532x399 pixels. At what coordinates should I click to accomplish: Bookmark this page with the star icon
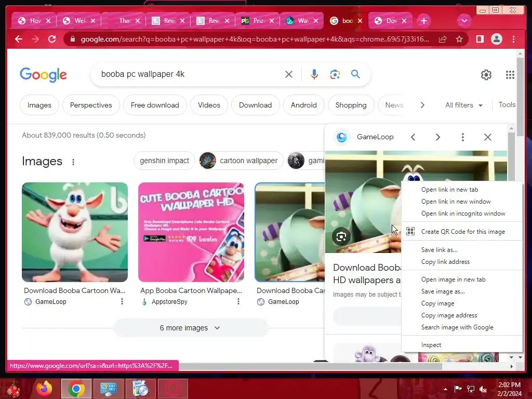459,39
